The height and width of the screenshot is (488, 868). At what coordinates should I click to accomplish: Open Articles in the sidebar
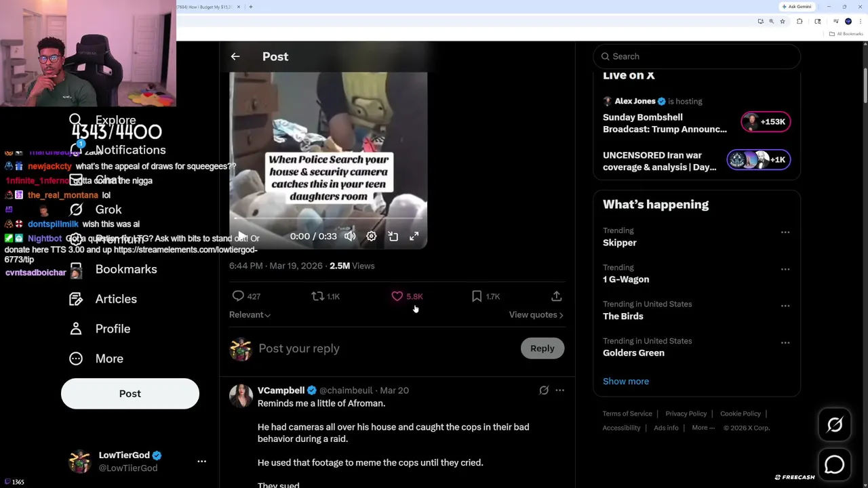(x=103, y=299)
